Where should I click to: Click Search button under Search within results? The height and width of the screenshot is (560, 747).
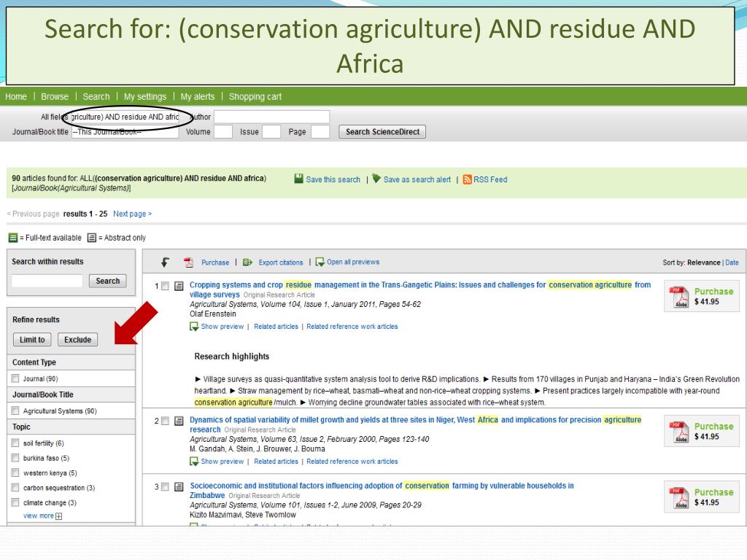(108, 281)
